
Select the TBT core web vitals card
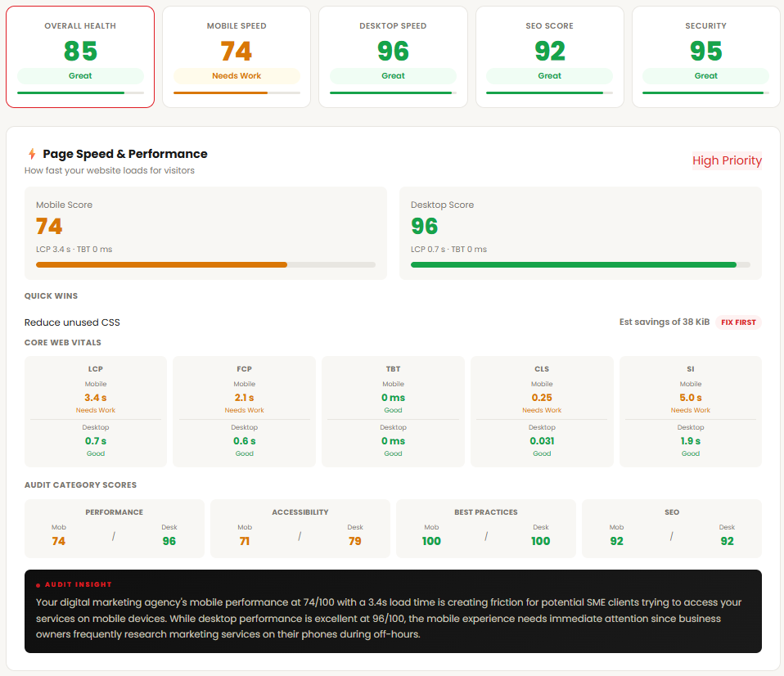tap(393, 412)
